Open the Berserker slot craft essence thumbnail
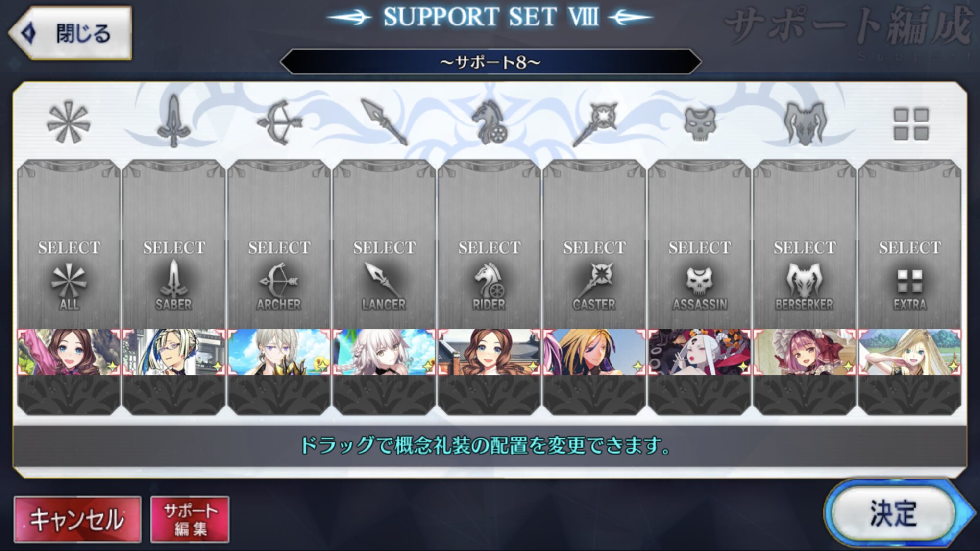 click(805, 352)
